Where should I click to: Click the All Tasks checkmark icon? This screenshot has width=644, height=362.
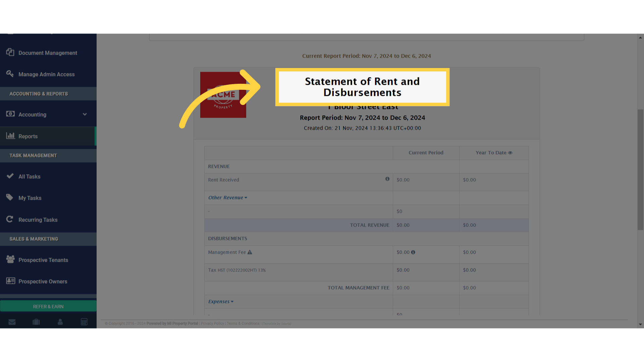10,176
